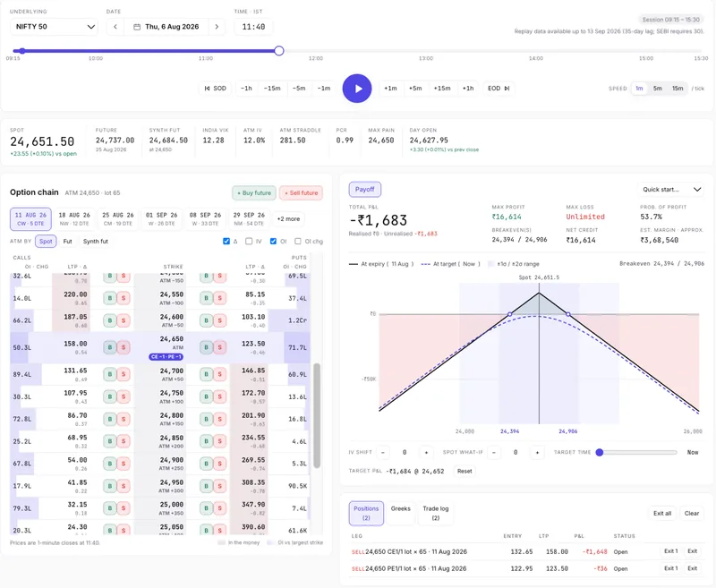Switch to the Trade log tab
Viewport: 716px width, 588px height.
coord(436,513)
